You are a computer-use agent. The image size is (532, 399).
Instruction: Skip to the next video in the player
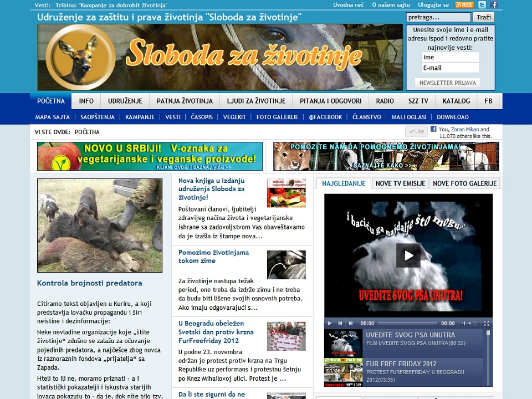point(350,323)
